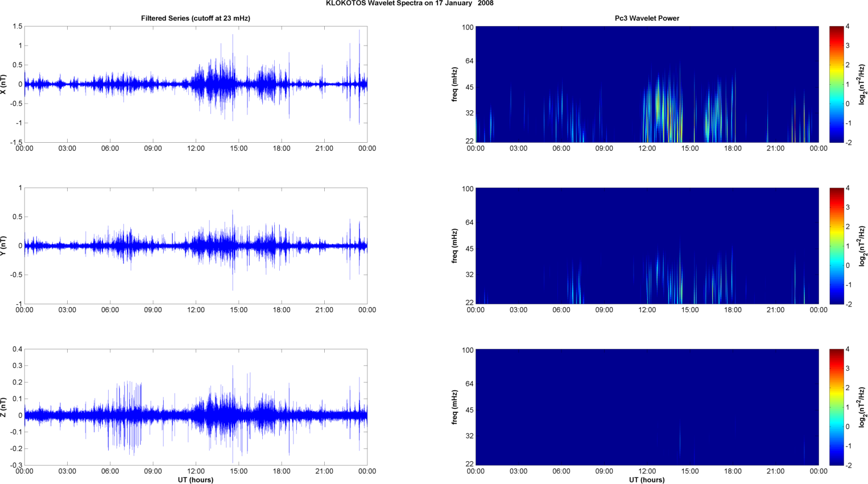
Task: Click the bottom Pc3 wavelet spectrogram
Action: pyautogui.click(x=647, y=407)
